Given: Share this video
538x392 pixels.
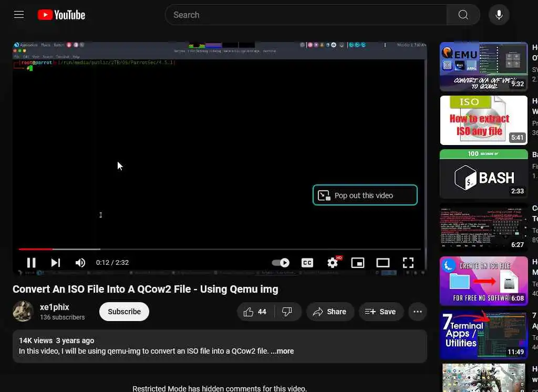Looking at the screenshot, I should tap(330, 311).
